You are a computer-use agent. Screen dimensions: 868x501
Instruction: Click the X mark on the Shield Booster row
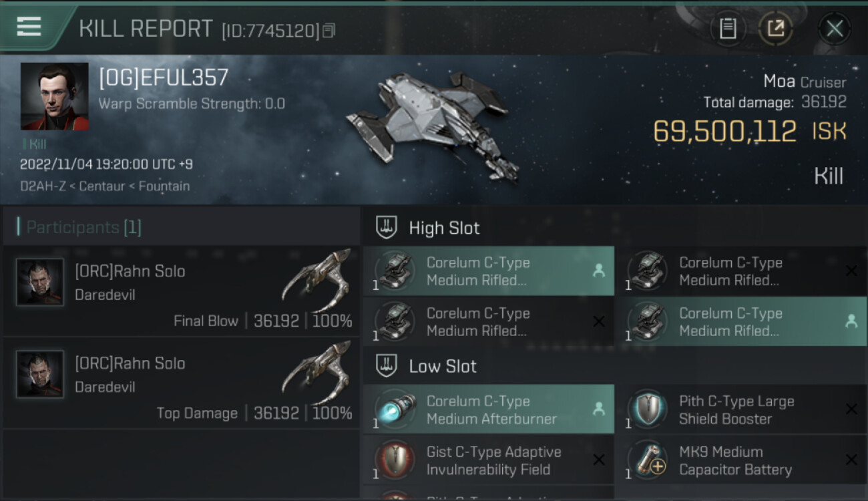point(851,409)
